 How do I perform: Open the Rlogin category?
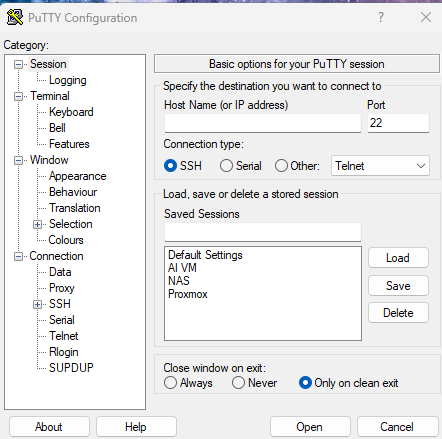(64, 352)
